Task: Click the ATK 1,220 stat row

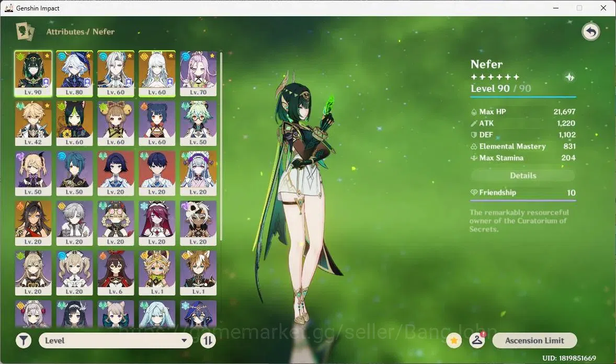Action: coord(523,123)
